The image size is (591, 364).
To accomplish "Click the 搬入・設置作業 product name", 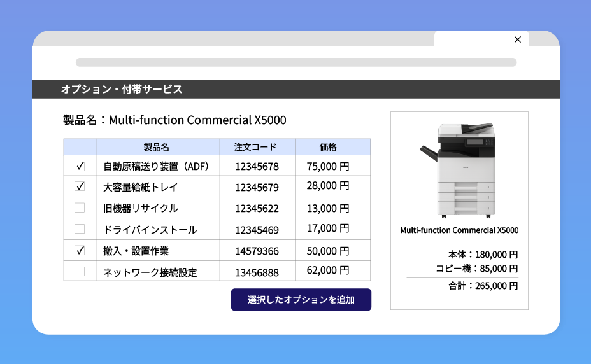I will 136,251.
